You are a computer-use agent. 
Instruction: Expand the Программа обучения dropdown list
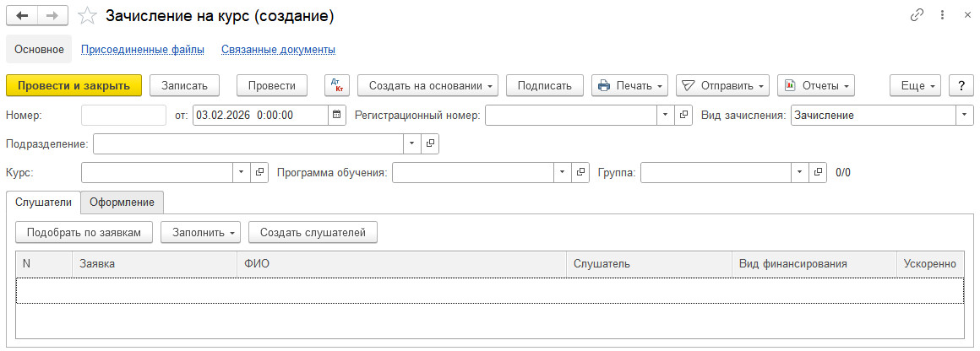[x=563, y=172]
